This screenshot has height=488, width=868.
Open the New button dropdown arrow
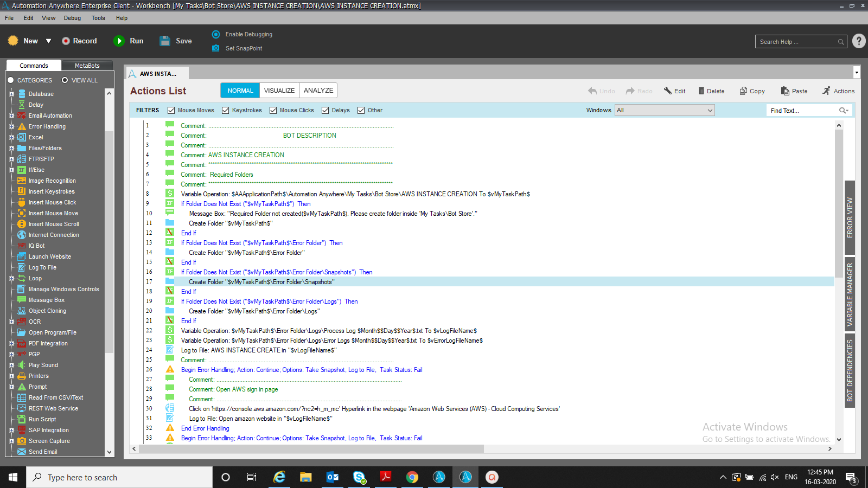click(48, 41)
